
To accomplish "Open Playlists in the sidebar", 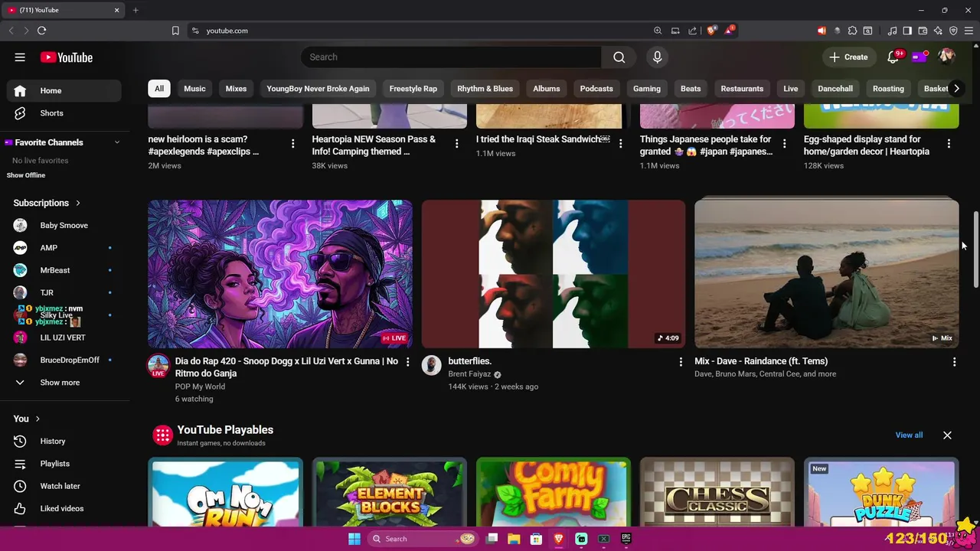I will (64, 464).
